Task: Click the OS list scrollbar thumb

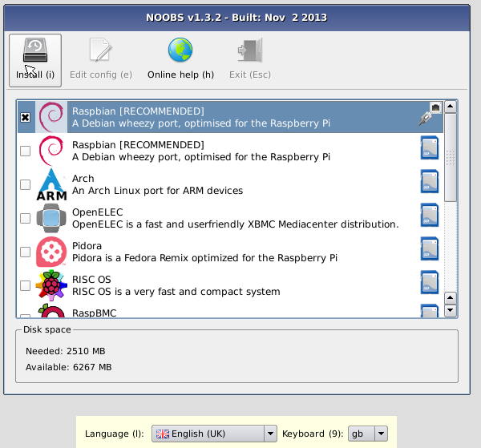Action: [x=451, y=158]
